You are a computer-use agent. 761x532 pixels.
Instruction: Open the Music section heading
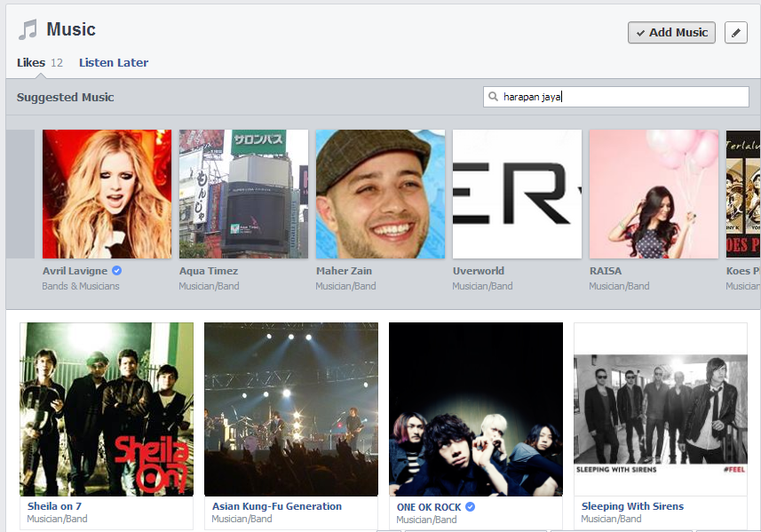pos(71,29)
